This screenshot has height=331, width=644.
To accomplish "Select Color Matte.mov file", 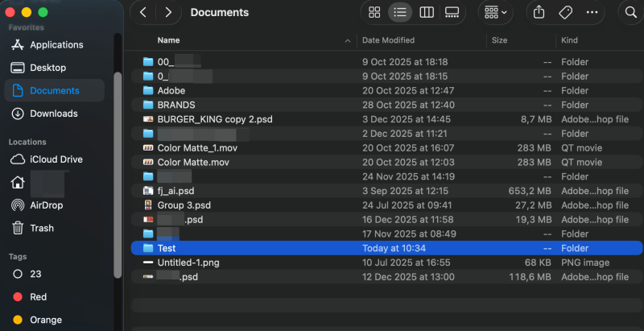I will (x=387, y=162).
